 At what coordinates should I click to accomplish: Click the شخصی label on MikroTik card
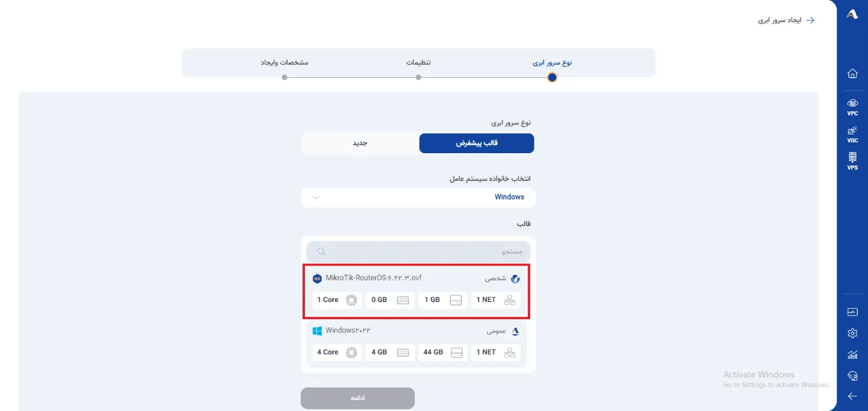pos(495,278)
